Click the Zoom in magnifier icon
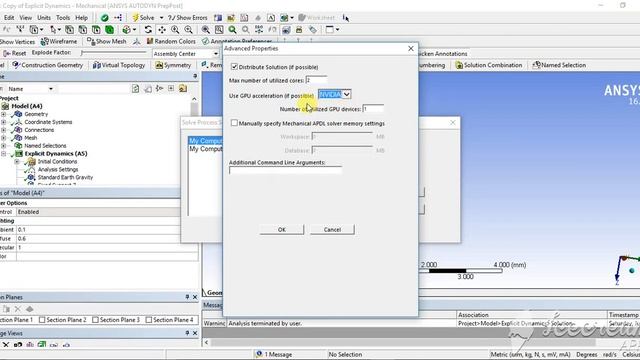The image size is (640, 360). tap(175, 29)
